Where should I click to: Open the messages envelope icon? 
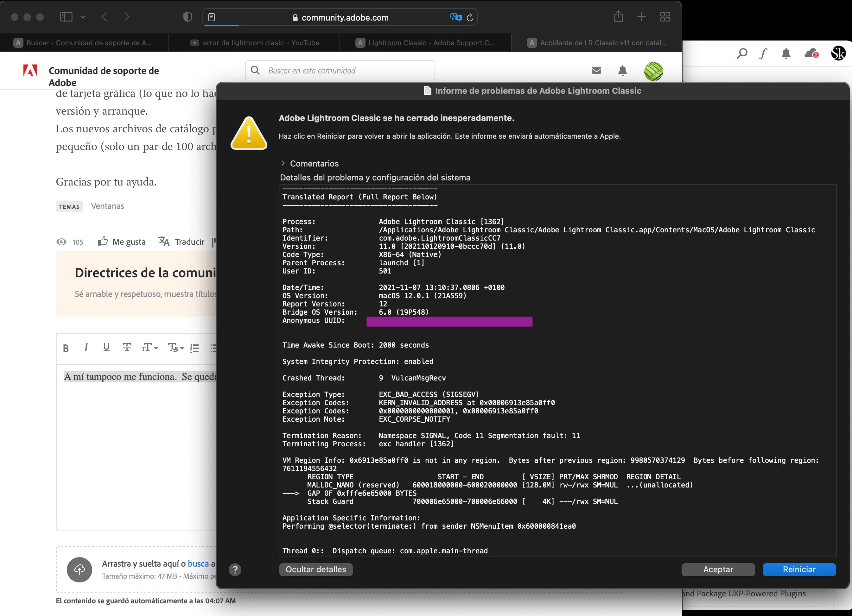coord(596,70)
